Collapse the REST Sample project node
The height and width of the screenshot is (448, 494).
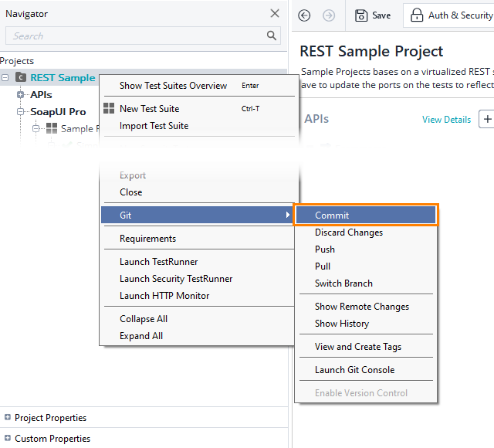pyautogui.click(x=5, y=77)
